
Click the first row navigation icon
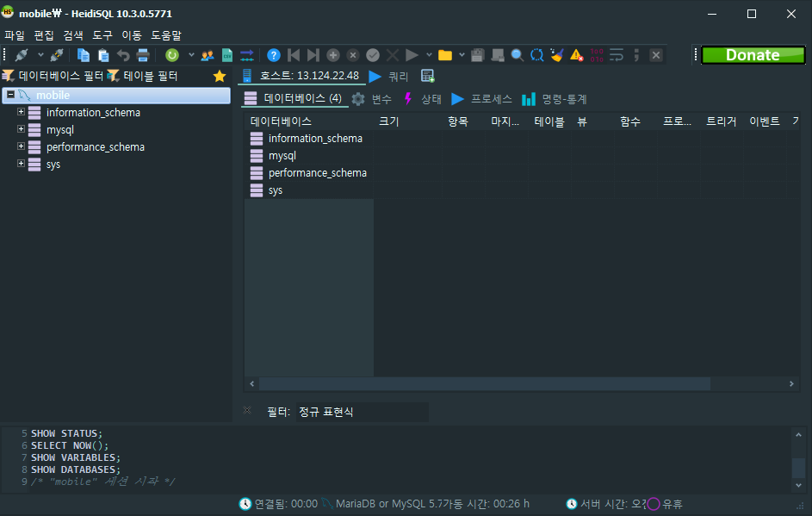coord(294,55)
